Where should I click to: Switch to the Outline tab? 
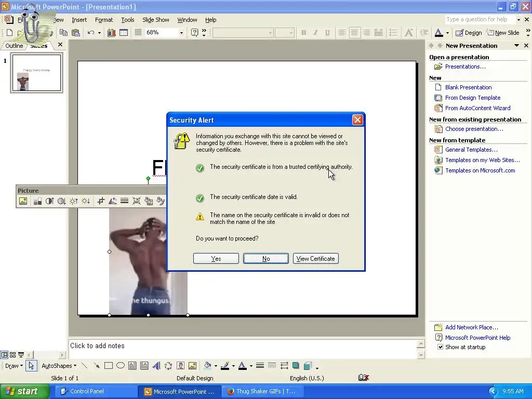(x=14, y=46)
